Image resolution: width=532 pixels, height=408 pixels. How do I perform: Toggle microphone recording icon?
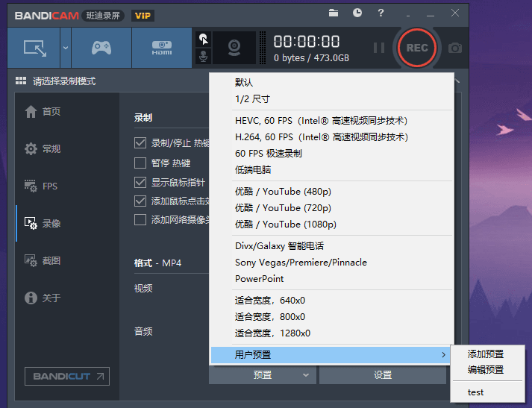[x=203, y=56]
